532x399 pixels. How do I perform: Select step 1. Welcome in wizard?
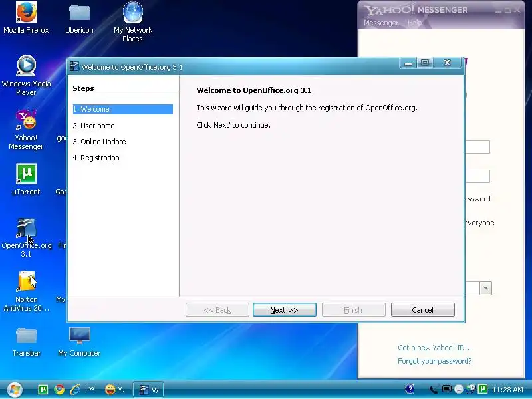(x=123, y=109)
